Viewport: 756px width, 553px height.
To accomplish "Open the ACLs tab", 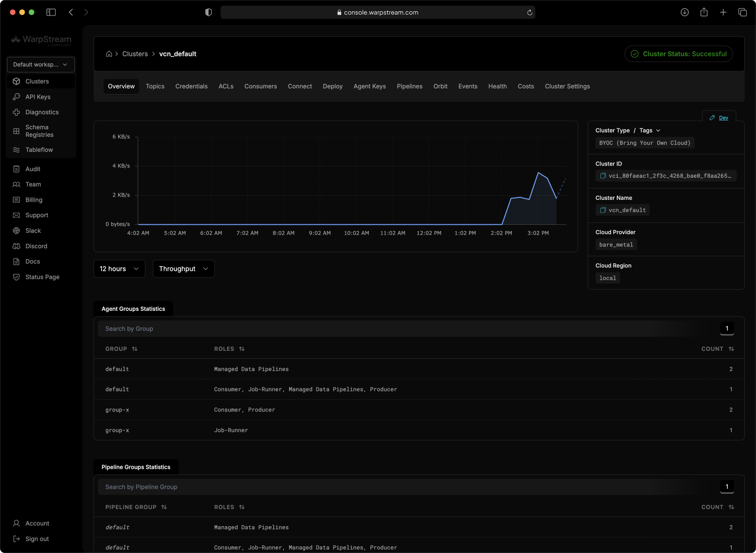I will pos(226,87).
